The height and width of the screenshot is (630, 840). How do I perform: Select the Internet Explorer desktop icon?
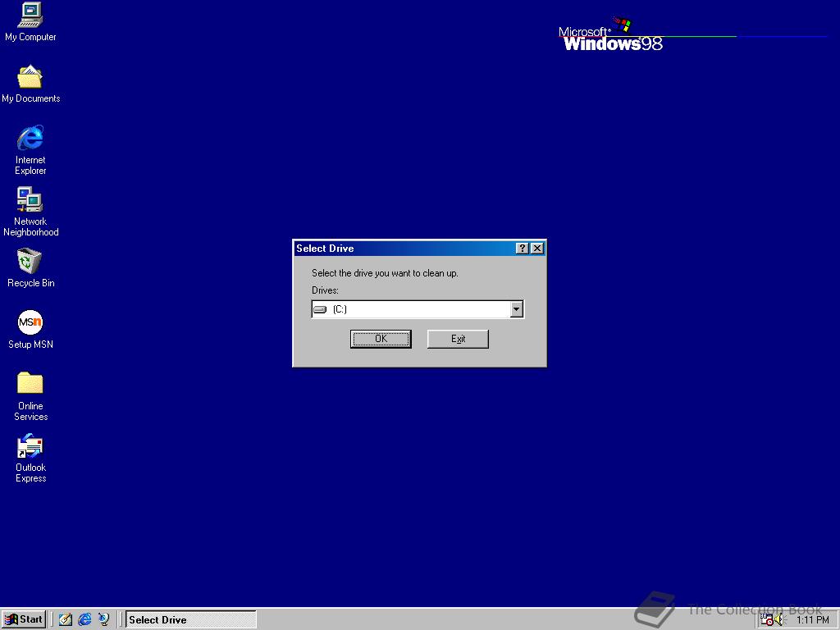(30, 150)
